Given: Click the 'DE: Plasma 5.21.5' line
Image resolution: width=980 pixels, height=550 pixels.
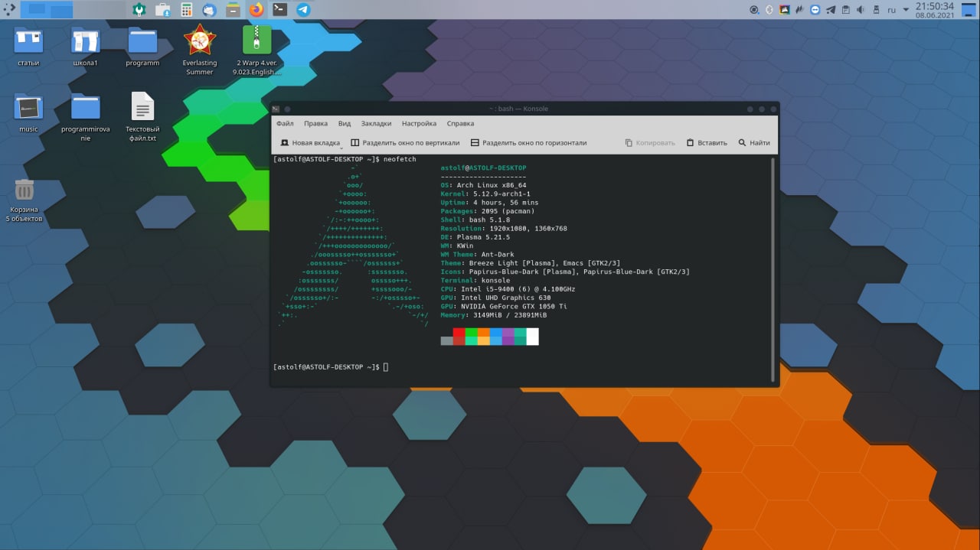Looking at the screenshot, I should (475, 238).
